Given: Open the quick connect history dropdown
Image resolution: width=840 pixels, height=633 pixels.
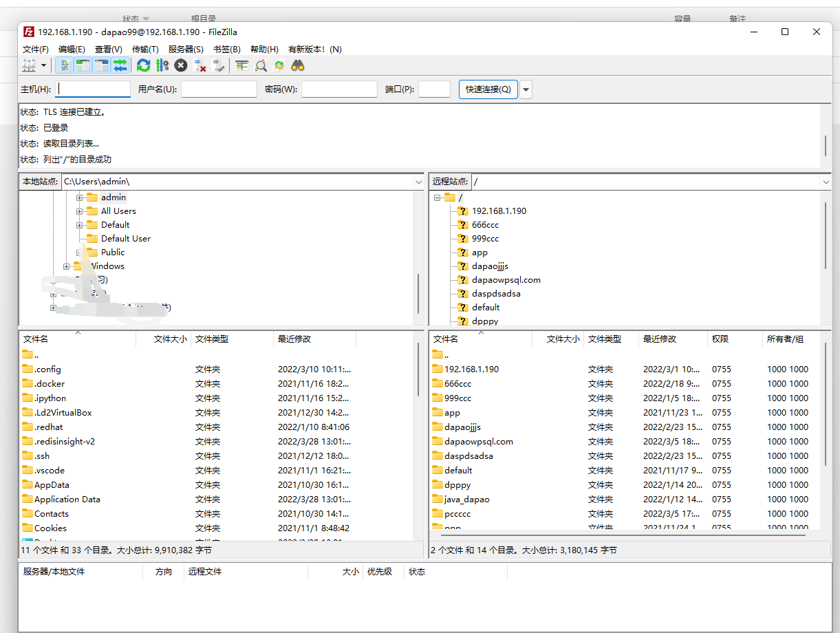Looking at the screenshot, I should pos(526,89).
